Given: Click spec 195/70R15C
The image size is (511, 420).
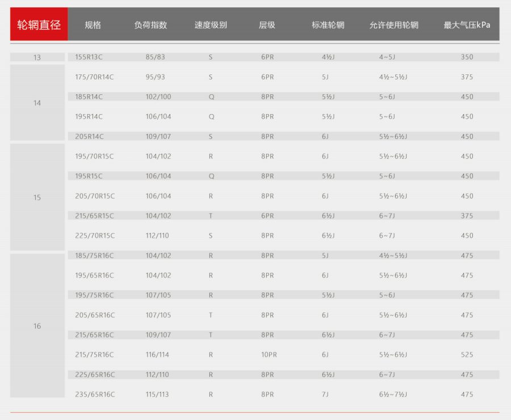Looking at the screenshot, I should (94, 157).
